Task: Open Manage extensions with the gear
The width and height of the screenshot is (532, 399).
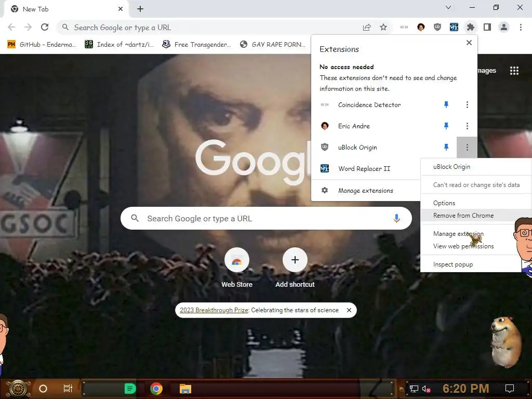Action: tap(365, 190)
